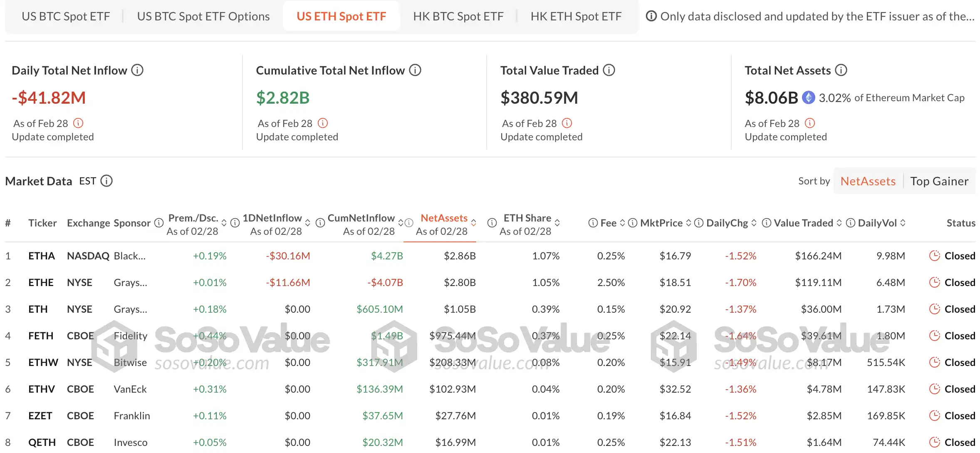980x453 pixels.
Task: Click info icon beside Sponsor column header
Action: point(158,223)
